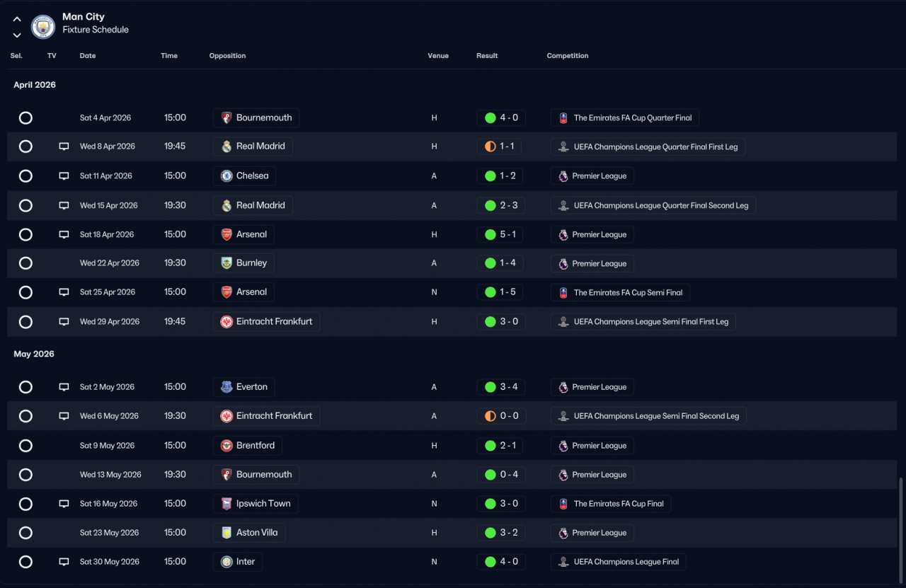Open UEFA Champions League Quarter Final First Leg

648,146
